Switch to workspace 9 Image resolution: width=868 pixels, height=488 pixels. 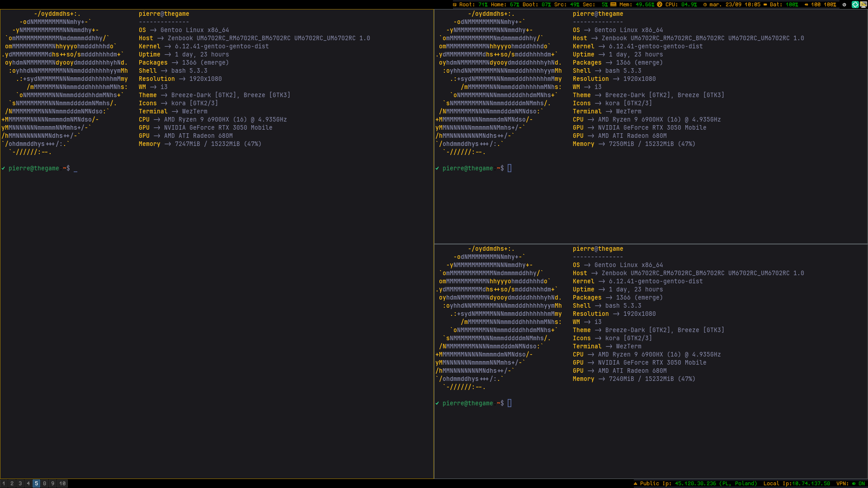53,483
